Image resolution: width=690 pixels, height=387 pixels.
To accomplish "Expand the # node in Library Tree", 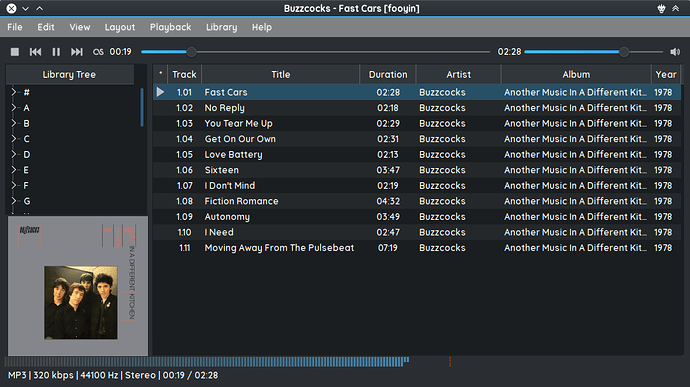I will click(14, 92).
